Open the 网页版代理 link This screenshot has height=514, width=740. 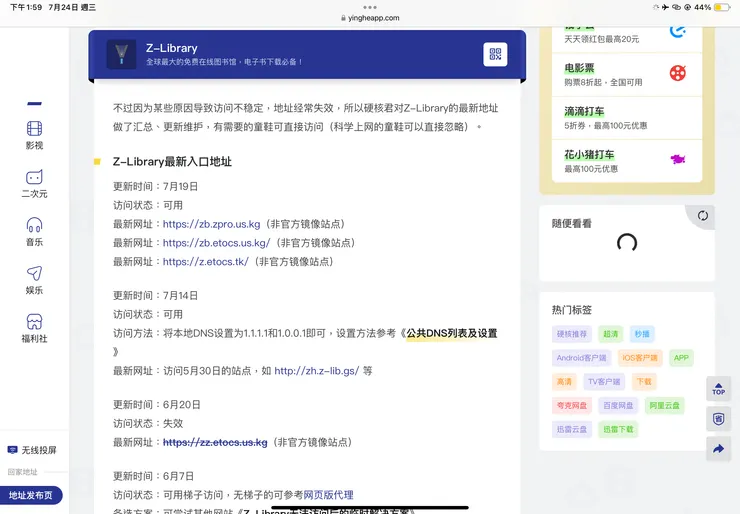pyautogui.click(x=328, y=495)
